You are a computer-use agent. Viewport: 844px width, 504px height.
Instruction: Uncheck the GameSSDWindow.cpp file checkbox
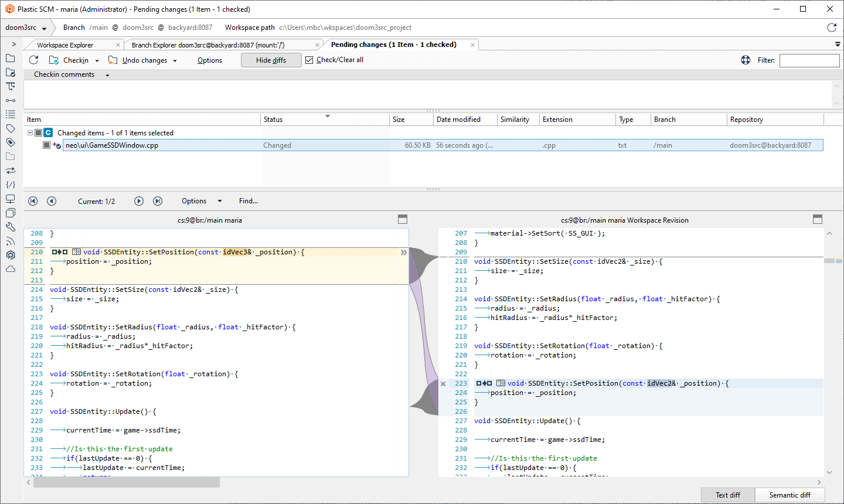[46, 145]
